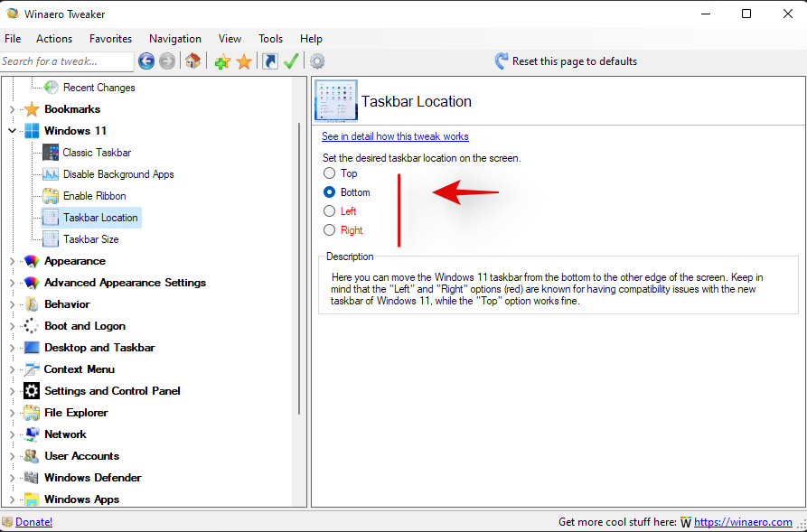Expand the Context Menu category
The image size is (807, 532).
[x=13, y=369]
